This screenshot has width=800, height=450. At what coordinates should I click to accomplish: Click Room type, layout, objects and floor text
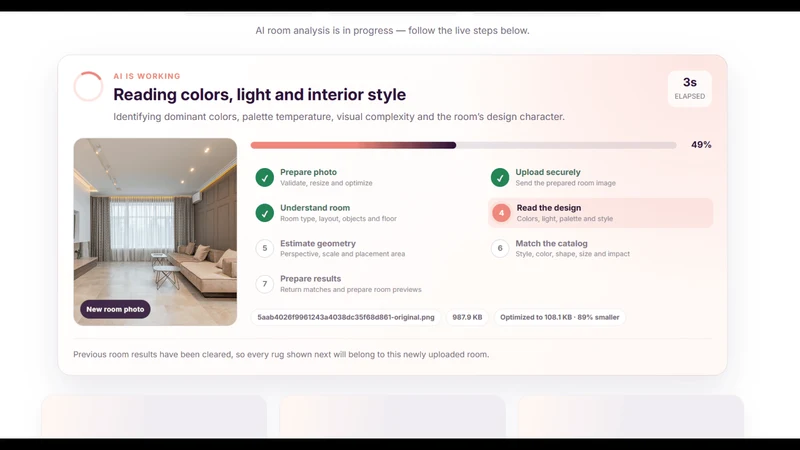[x=338, y=219]
